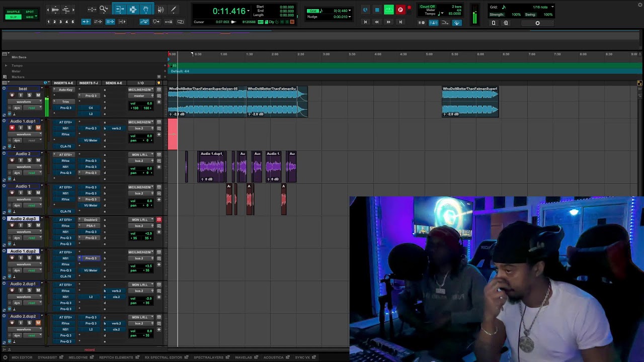Screen dimensions: 644x362
Task: Solo the Audio 2 track
Action: coord(29,160)
